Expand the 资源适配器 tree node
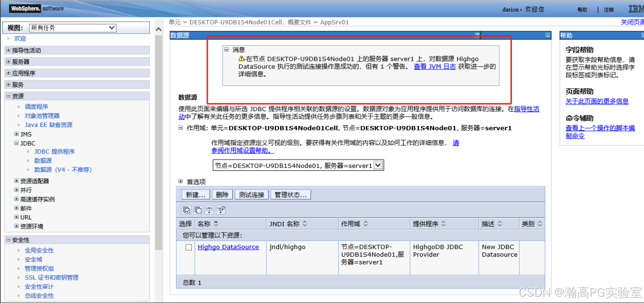Screen dimensions: 644x303 16,181
